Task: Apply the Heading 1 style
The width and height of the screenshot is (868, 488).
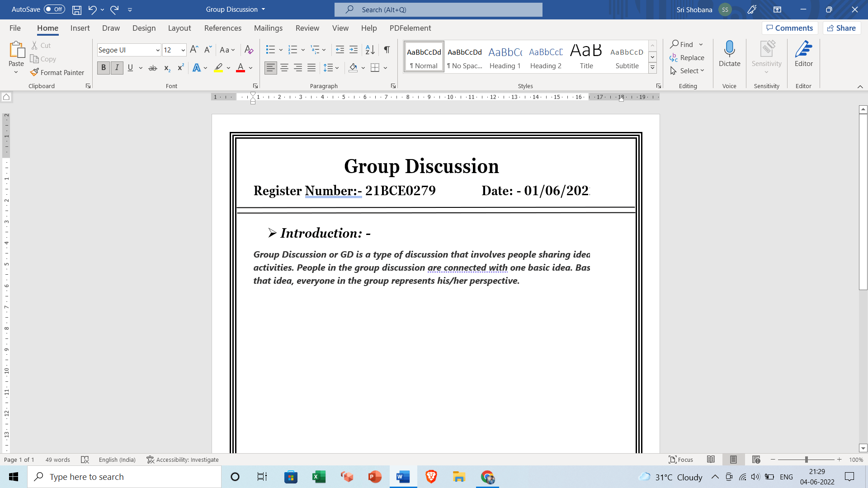Action: pyautogui.click(x=505, y=56)
